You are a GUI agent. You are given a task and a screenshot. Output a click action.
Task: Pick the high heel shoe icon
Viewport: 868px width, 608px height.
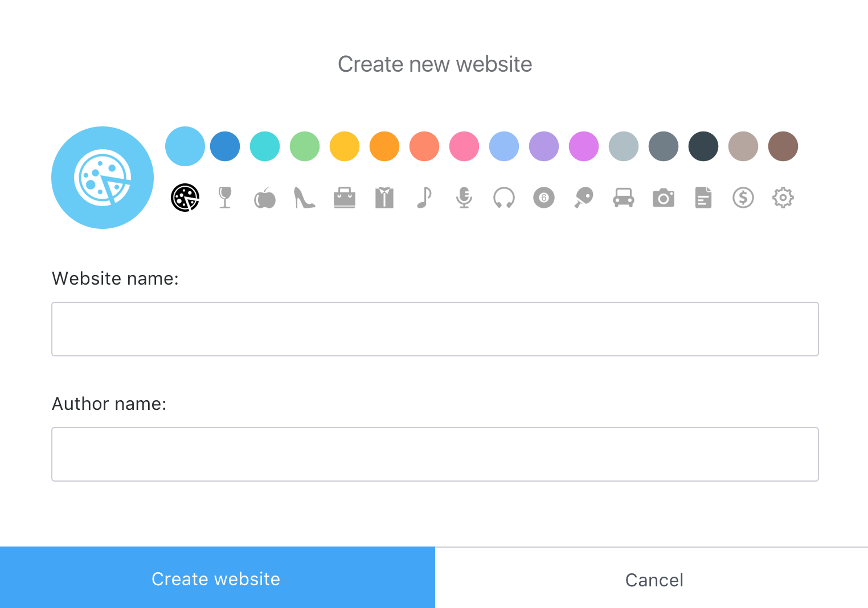coord(304,198)
